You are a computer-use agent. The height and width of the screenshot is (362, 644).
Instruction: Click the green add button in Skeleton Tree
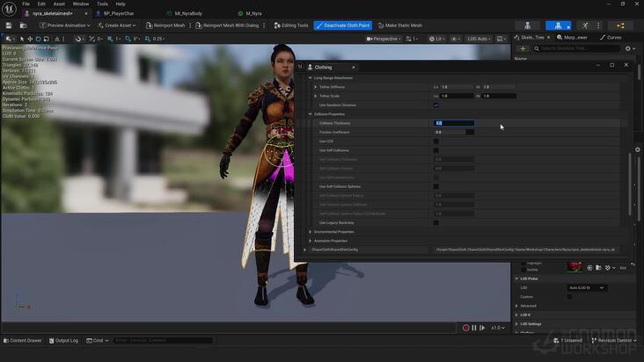[x=523, y=48]
